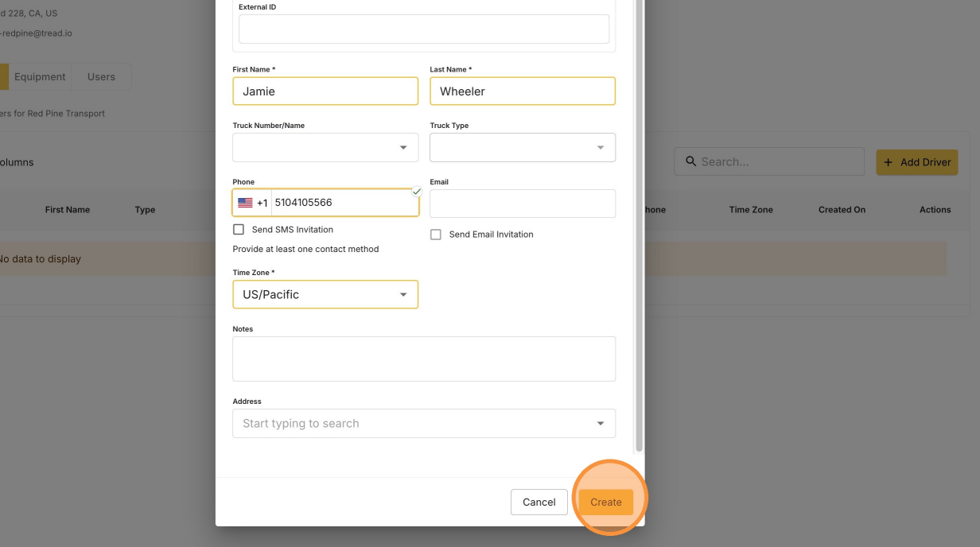The height and width of the screenshot is (547, 980).
Task: Click the drivers table Search box
Action: click(x=769, y=161)
